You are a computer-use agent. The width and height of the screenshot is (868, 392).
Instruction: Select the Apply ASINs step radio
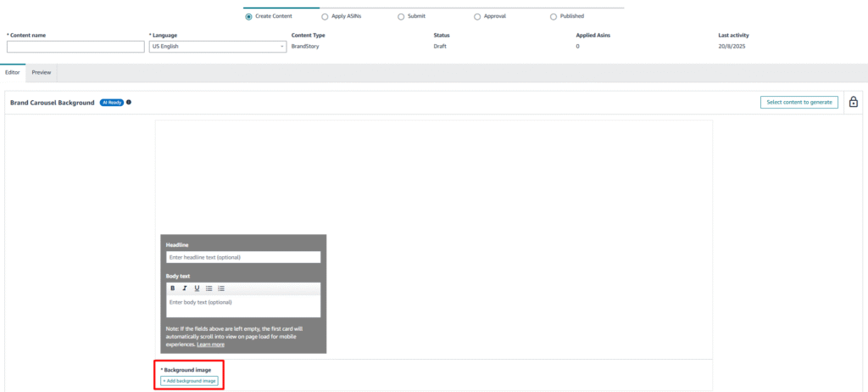(325, 16)
